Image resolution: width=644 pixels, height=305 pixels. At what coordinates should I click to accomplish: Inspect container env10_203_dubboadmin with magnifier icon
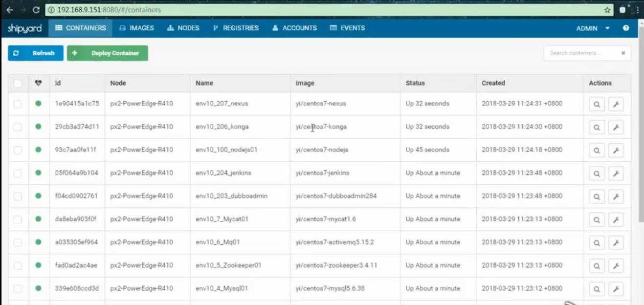point(597,197)
